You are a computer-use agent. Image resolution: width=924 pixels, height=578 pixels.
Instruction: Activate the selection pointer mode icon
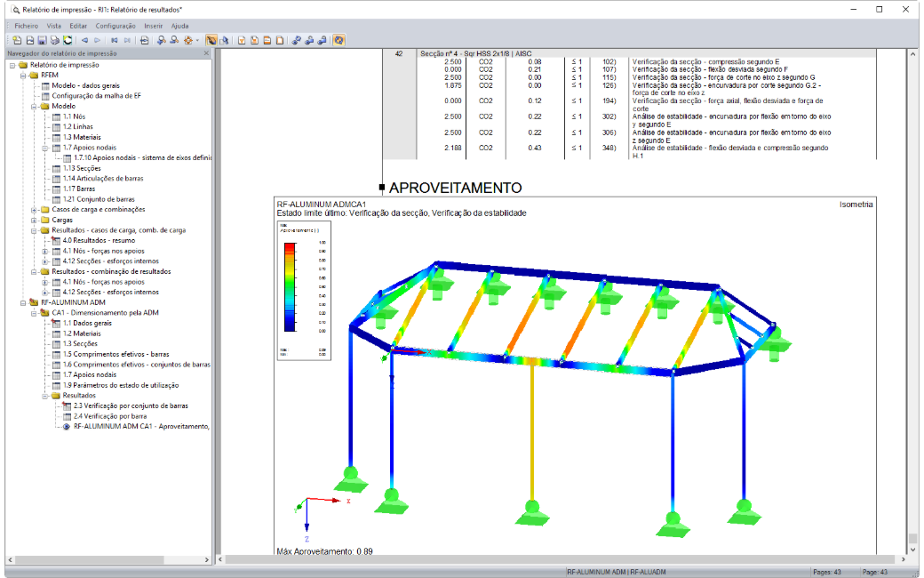coord(224,40)
